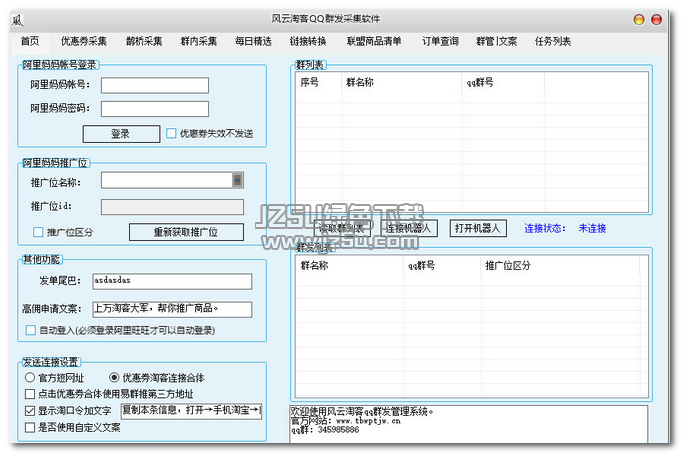
Task: Click the 高佣申请文案 text field
Action: tap(172, 309)
